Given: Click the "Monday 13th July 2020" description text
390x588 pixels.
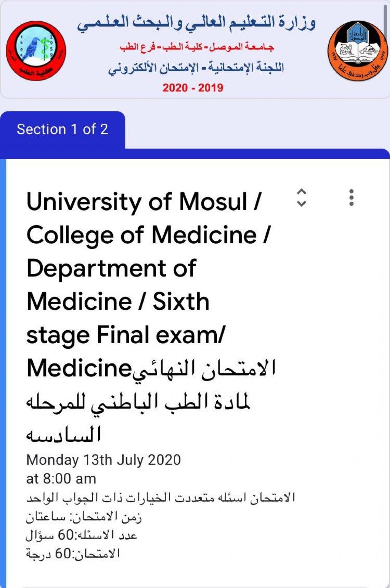Looking at the screenshot, I should 104,460.
